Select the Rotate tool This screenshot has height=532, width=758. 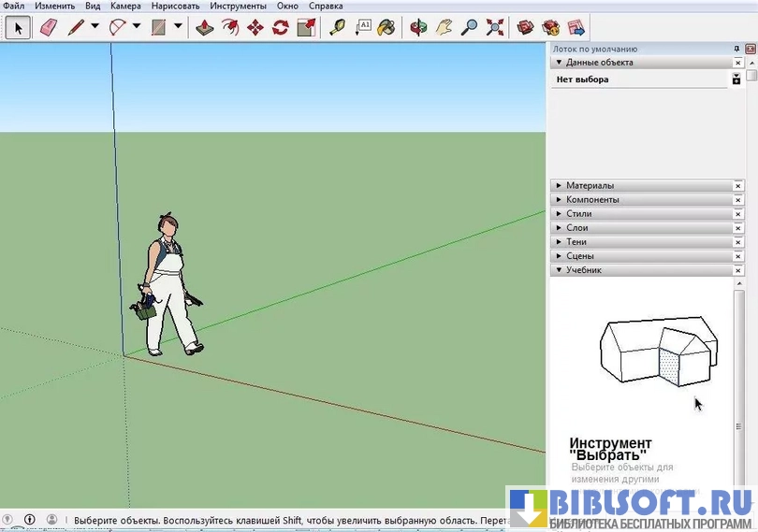(280, 27)
